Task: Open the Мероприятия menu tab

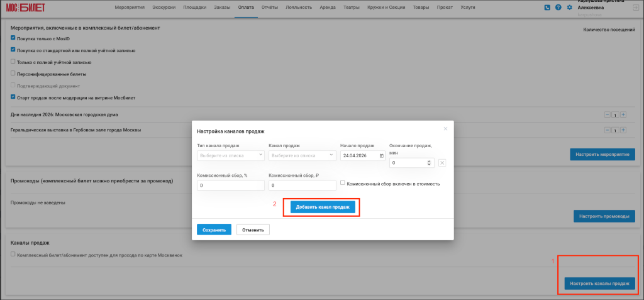Action: point(130,8)
